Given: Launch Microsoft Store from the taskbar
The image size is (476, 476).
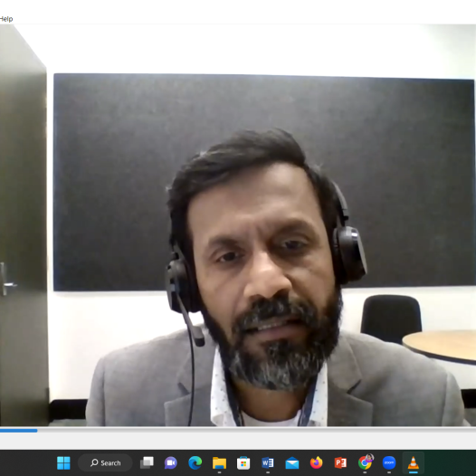Looking at the screenshot, I should coord(243,463).
